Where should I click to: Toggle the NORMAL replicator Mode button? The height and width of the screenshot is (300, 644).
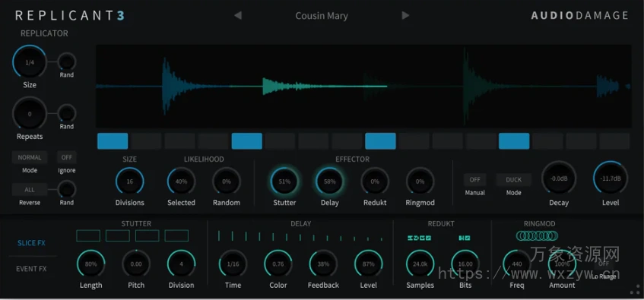[x=30, y=157]
